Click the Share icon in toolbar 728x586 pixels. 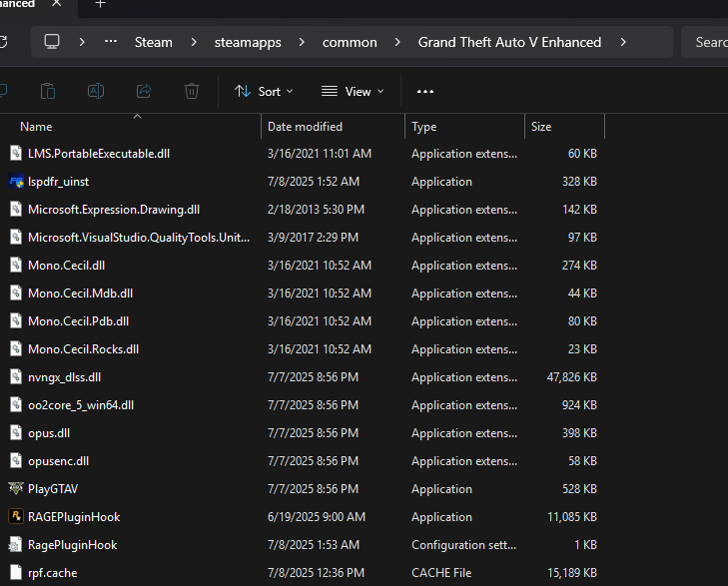click(144, 91)
